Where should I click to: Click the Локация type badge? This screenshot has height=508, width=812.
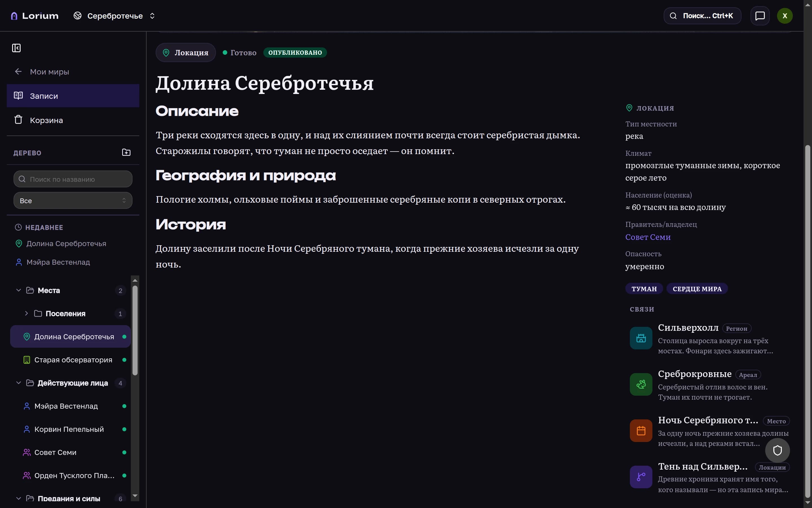point(186,52)
